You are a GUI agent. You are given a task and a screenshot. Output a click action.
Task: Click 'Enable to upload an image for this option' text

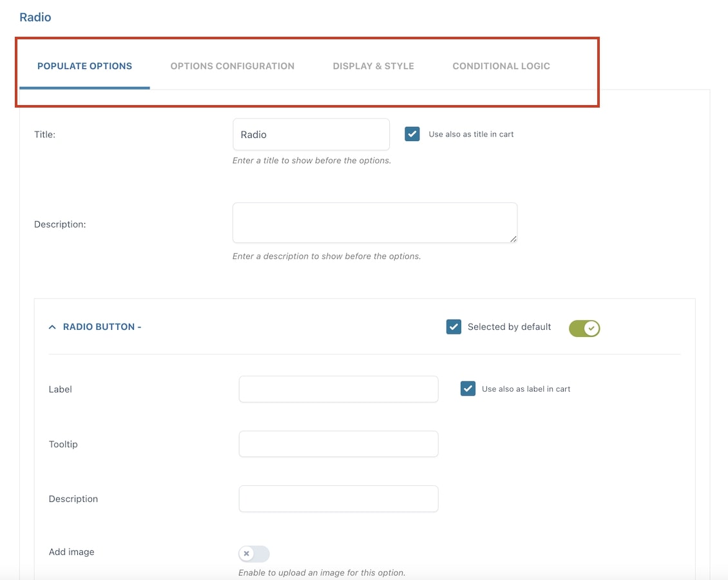(x=321, y=572)
